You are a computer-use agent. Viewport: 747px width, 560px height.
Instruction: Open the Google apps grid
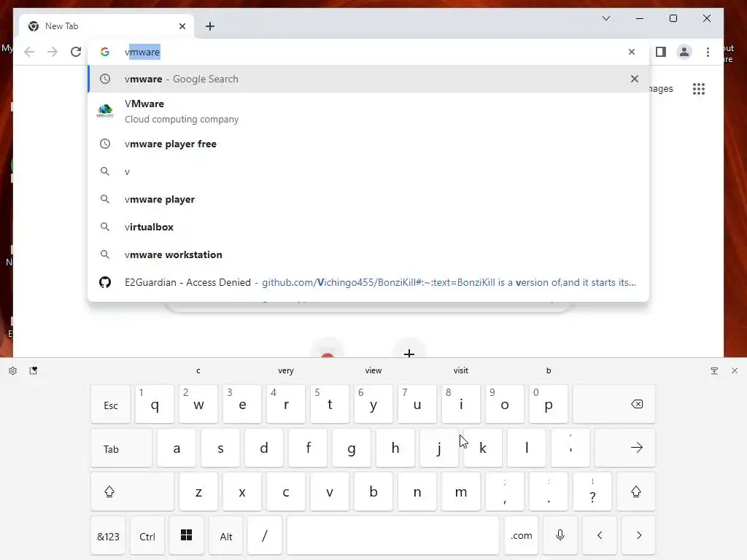tap(699, 88)
